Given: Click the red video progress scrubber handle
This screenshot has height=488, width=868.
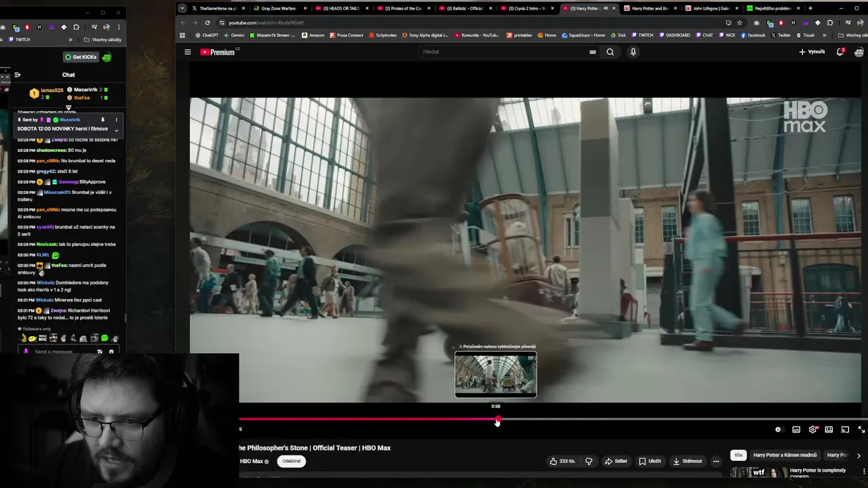Looking at the screenshot, I should 498,420.
